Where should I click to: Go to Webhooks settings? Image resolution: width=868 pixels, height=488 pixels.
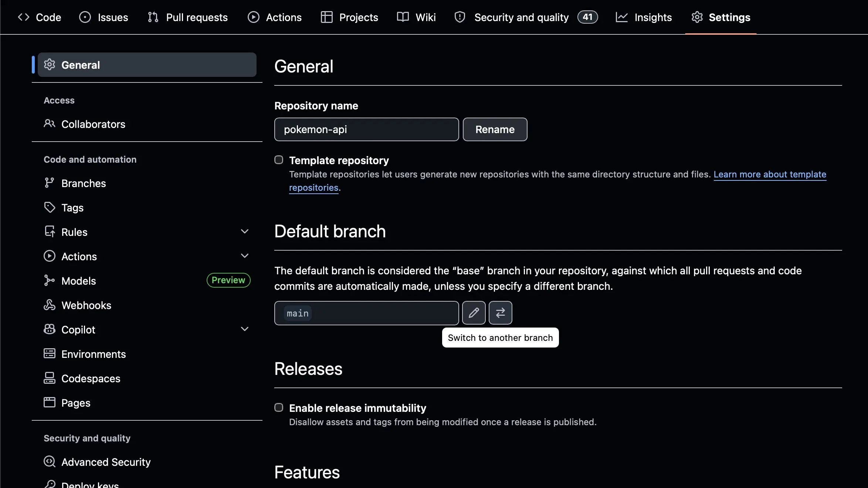[x=147, y=305]
